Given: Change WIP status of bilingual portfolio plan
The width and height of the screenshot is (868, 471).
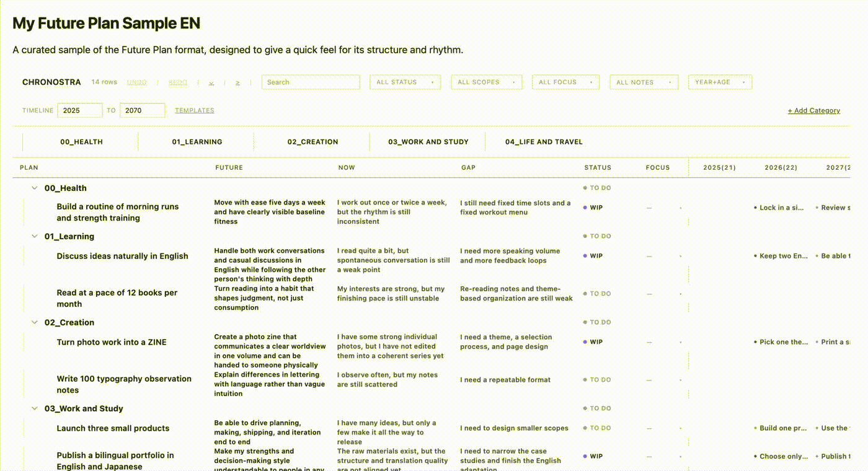Looking at the screenshot, I should coord(593,457).
